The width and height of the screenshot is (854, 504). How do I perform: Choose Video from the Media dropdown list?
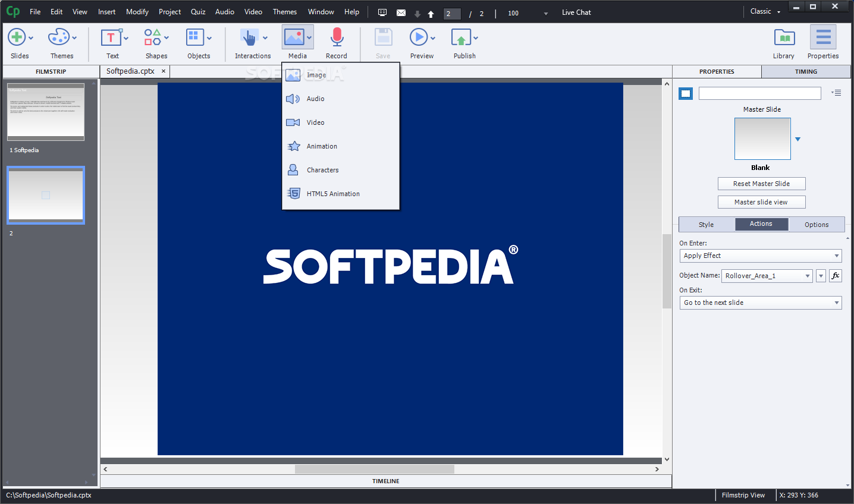(340, 122)
